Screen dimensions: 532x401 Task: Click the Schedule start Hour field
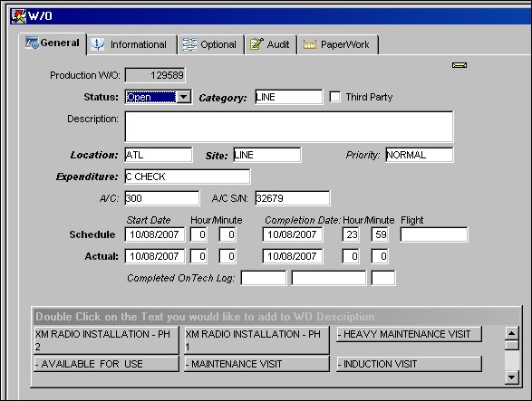tap(198, 234)
